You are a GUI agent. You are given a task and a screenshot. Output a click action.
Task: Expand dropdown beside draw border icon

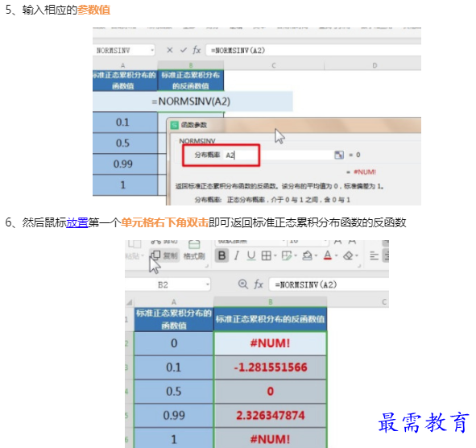tap(296, 255)
